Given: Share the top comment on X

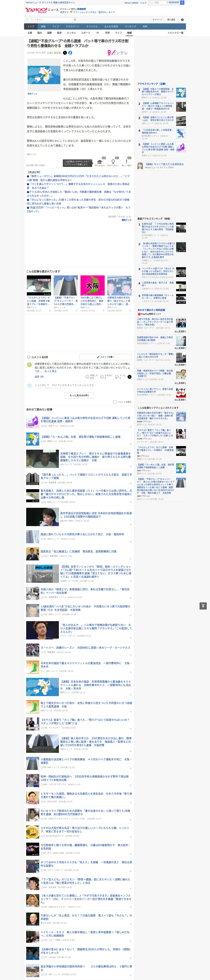Looking at the screenshot, I should 130,377.
